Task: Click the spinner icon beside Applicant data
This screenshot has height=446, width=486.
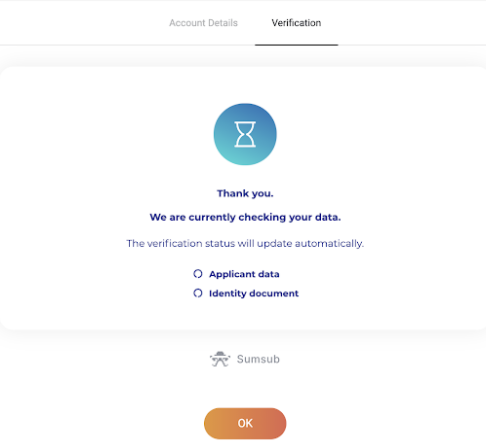Action: tap(198, 274)
